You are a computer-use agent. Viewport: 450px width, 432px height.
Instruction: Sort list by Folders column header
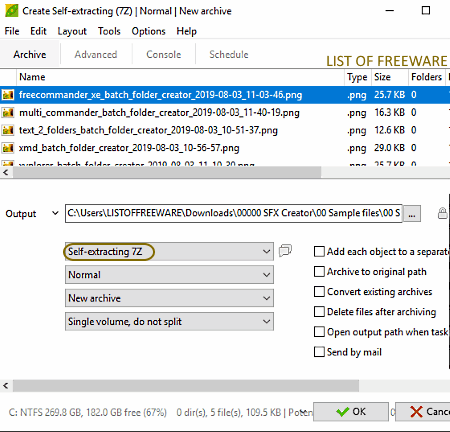pyautogui.click(x=427, y=77)
